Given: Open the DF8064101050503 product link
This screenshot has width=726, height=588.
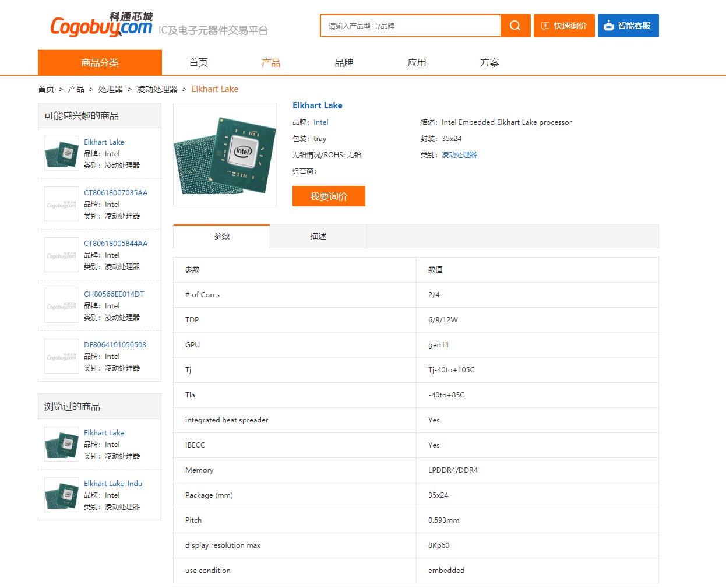Looking at the screenshot, I should tap(115, 345).
